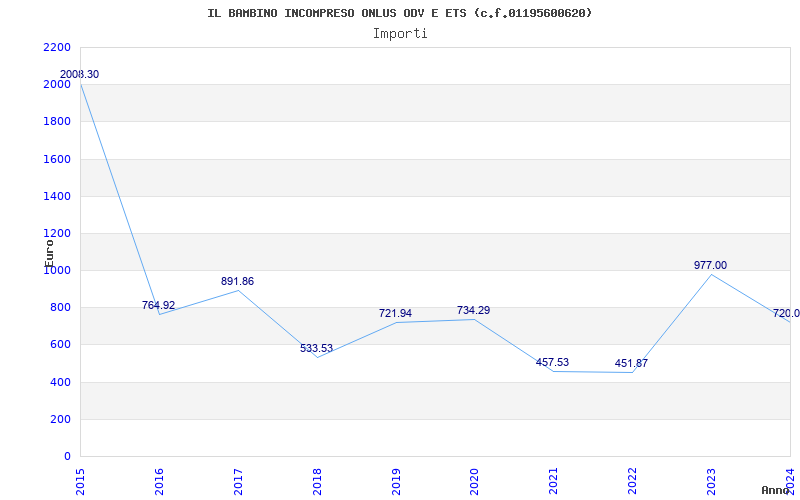
Task: Select the 891.86 data label
Action: point(237,281)
